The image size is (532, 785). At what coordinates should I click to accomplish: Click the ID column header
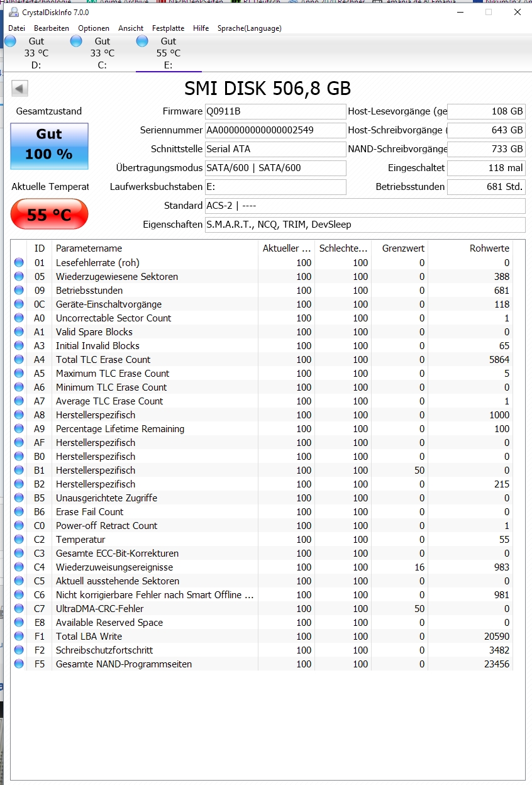pos(40,248)
